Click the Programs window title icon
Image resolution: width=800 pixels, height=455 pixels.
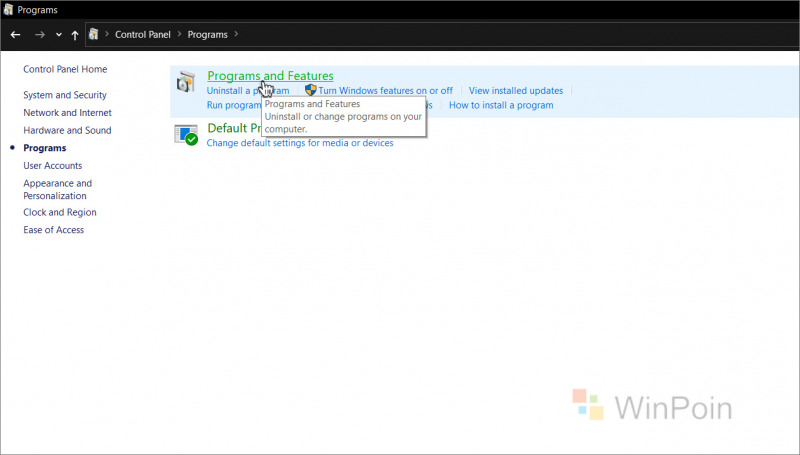tap(8, 10)
